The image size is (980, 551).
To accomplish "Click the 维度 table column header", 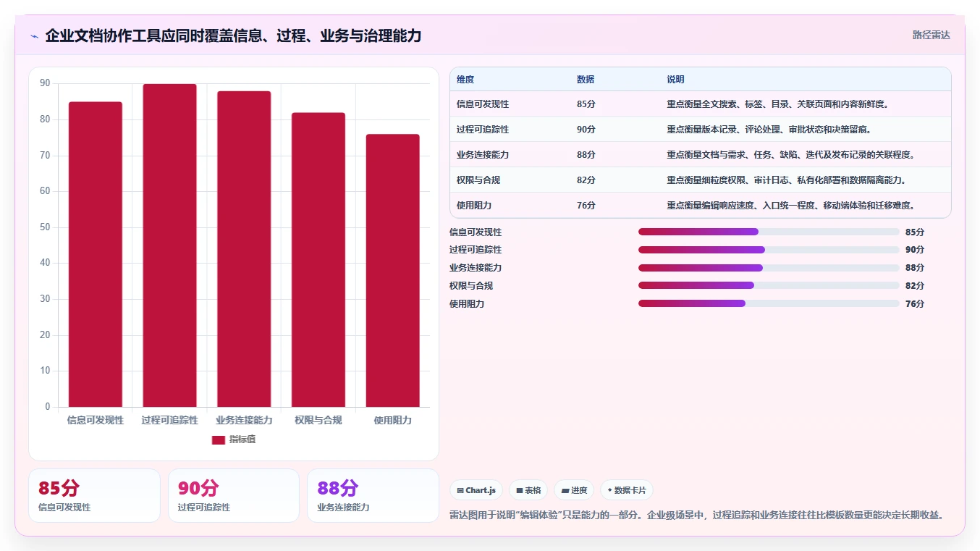I will (465, 80).
